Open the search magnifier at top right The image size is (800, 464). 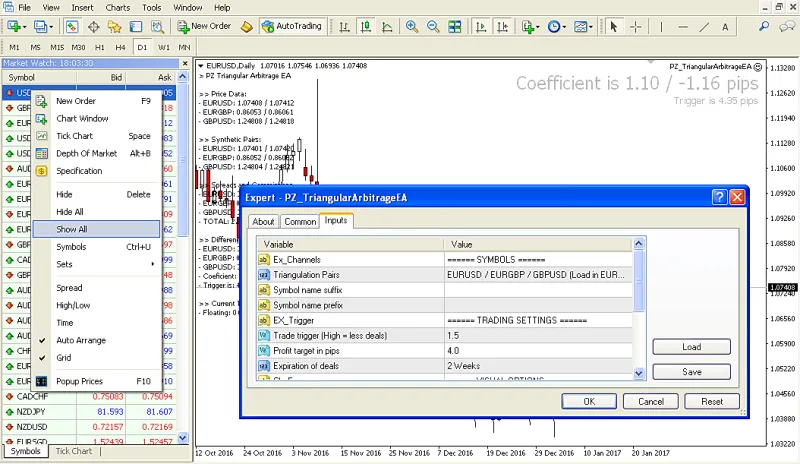[764, 26]
